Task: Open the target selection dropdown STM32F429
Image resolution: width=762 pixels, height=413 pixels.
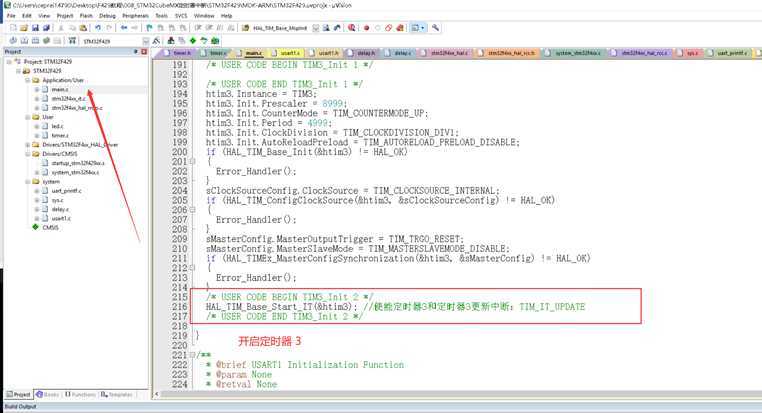Action: [145, 41]
